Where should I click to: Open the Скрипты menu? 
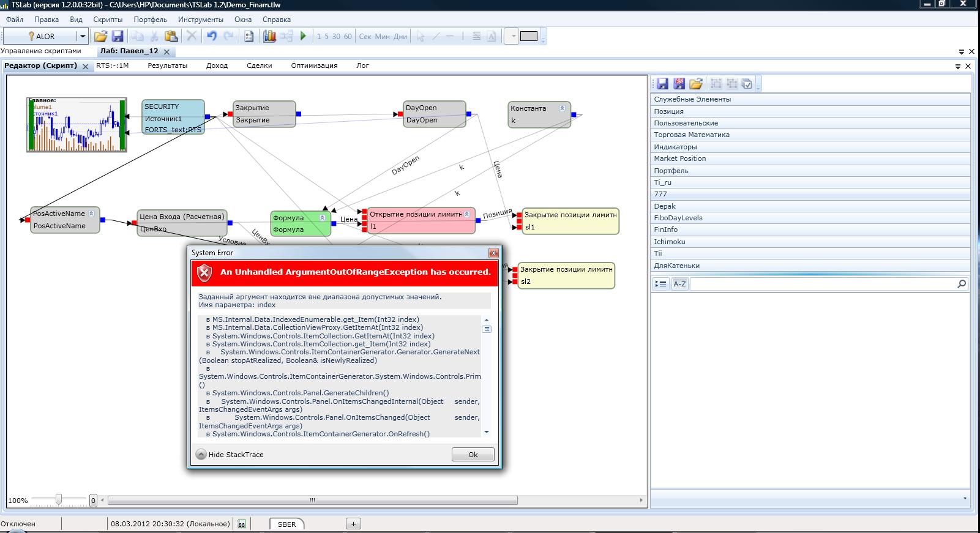click(108, 20)
